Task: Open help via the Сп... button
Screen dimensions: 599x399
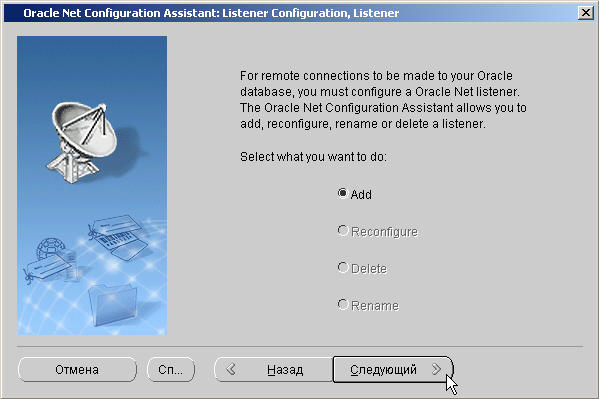Action: pyautogui.click(x=171, y=370)
